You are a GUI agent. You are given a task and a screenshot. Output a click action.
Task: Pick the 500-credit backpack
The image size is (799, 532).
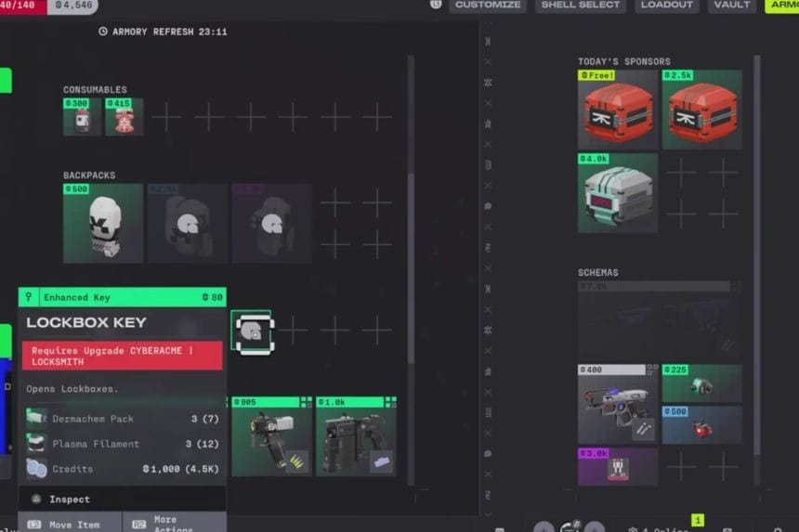[x=102, y=224]
